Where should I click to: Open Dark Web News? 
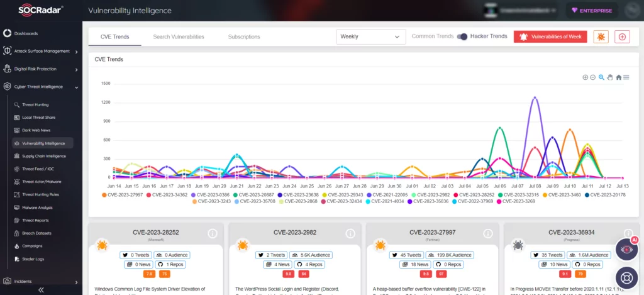point(36,130)
